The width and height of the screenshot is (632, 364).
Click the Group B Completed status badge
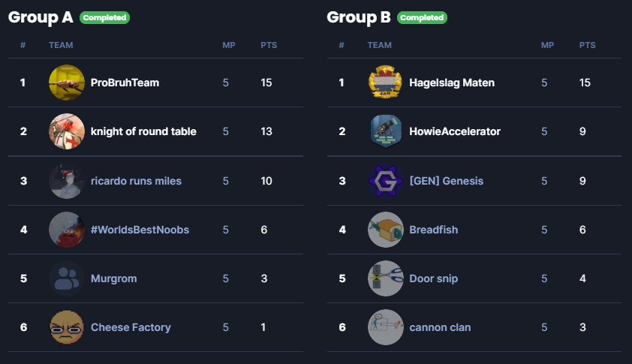pos(422,18)
